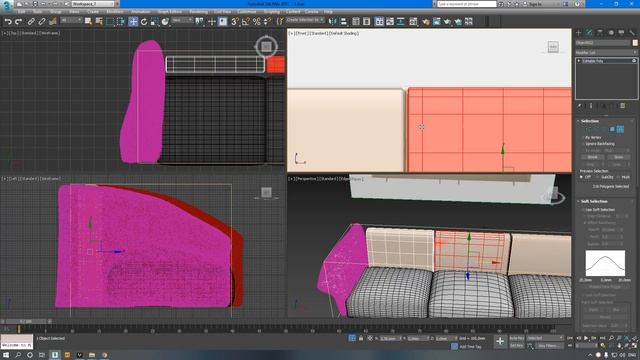This screenshot has width=640, height=360.
Task: Click the object name input field
Action: 603,43
